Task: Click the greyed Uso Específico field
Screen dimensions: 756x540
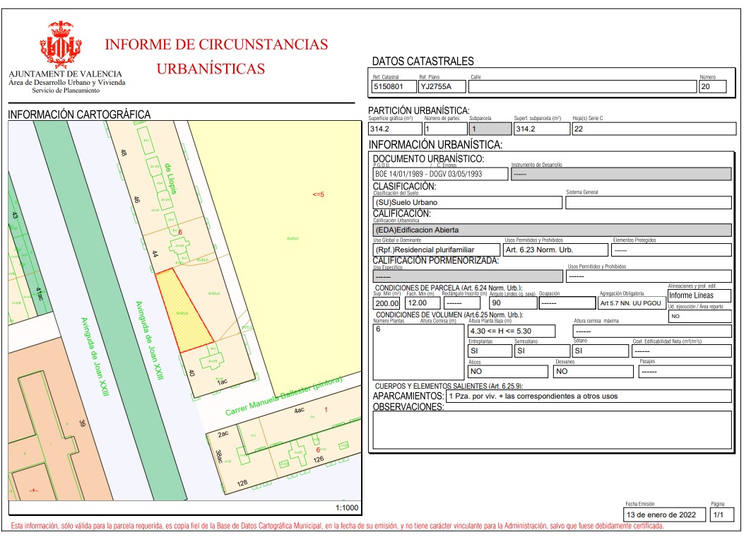Action: coord(468,276)
